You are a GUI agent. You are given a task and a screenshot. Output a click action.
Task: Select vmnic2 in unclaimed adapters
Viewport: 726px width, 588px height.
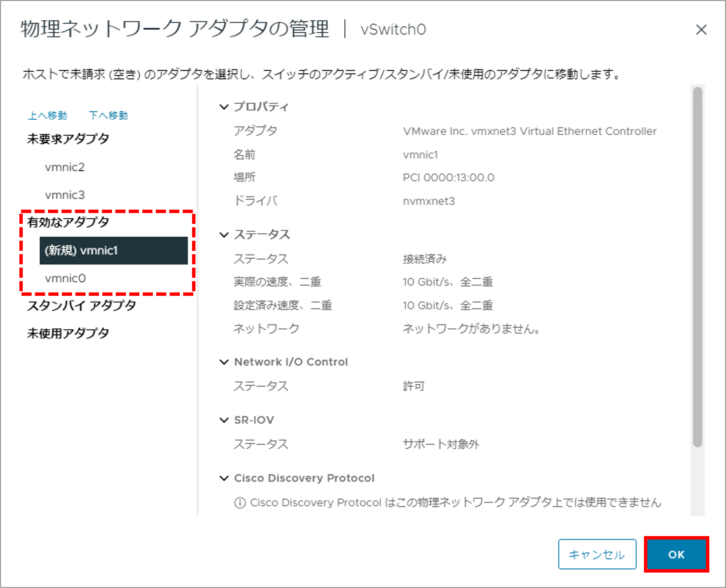point(65,167)
